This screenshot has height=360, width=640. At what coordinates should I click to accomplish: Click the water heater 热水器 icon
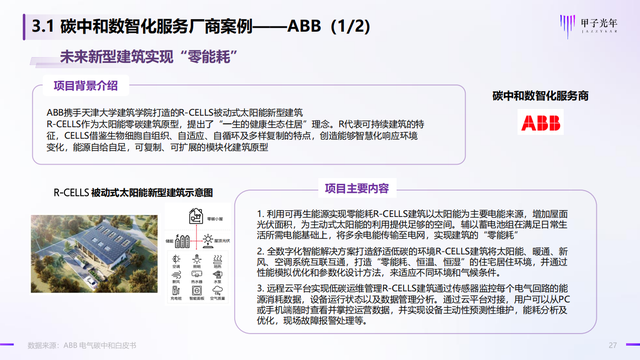pyautogui.click(x=197, y=274)
